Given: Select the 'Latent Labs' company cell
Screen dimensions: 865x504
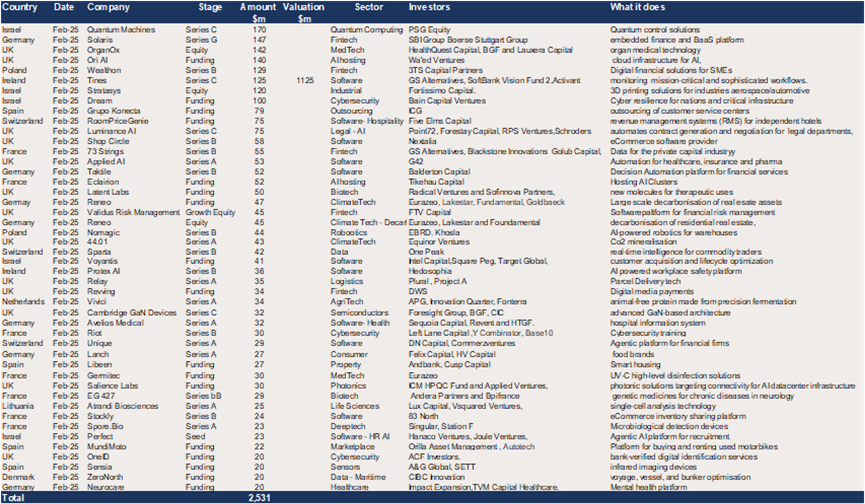Looking at the screenshot, I should point(108,192).
